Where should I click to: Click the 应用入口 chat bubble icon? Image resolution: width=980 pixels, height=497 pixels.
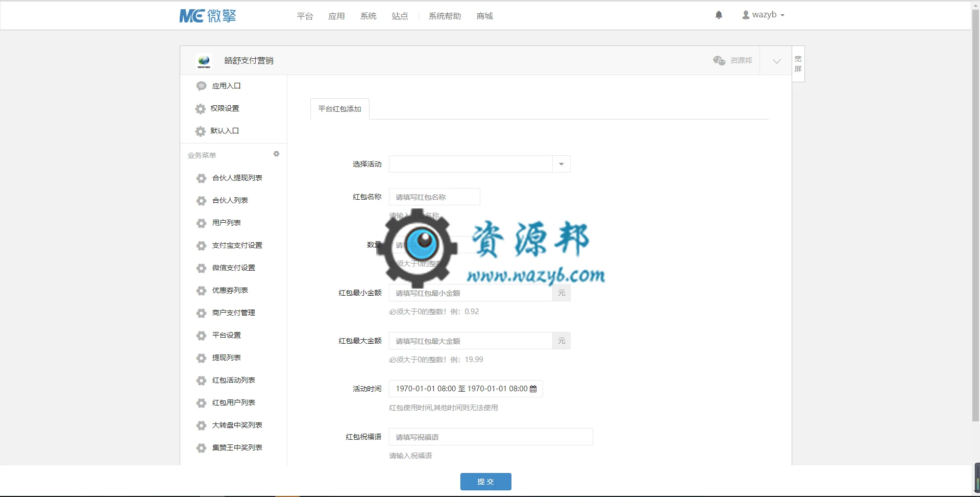click(201, 86)
